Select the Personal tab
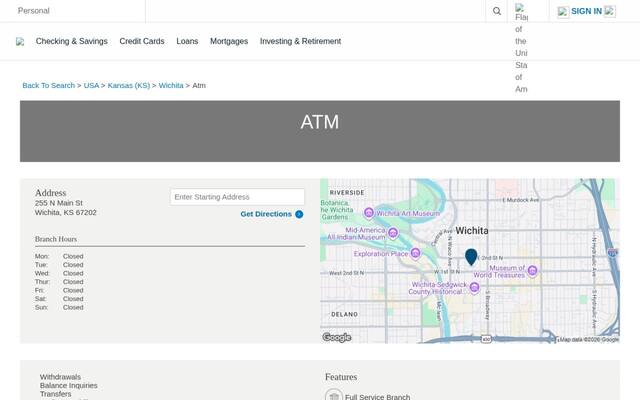Screen dimensions: 640x400 click(x=33, y=11)
